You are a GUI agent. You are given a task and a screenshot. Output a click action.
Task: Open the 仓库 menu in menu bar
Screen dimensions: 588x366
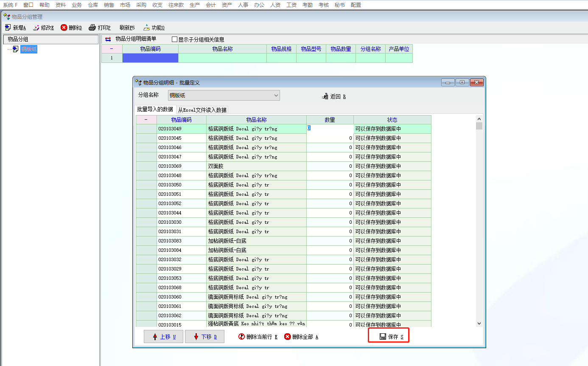click(x=93, y=5)
